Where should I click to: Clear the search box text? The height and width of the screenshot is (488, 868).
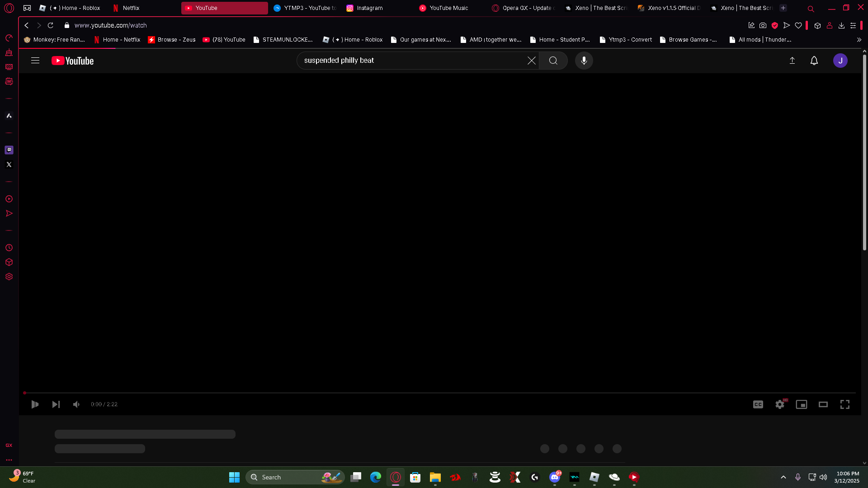click(532, 61)
